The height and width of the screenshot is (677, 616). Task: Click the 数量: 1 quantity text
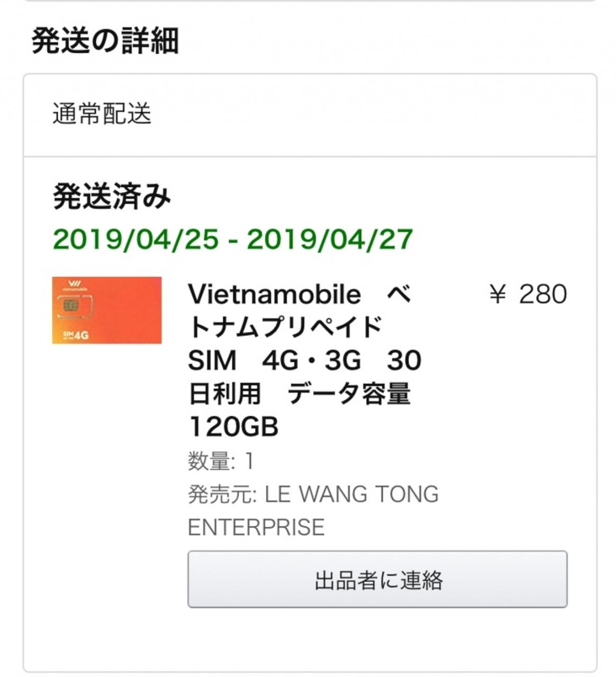click(221, 461)
